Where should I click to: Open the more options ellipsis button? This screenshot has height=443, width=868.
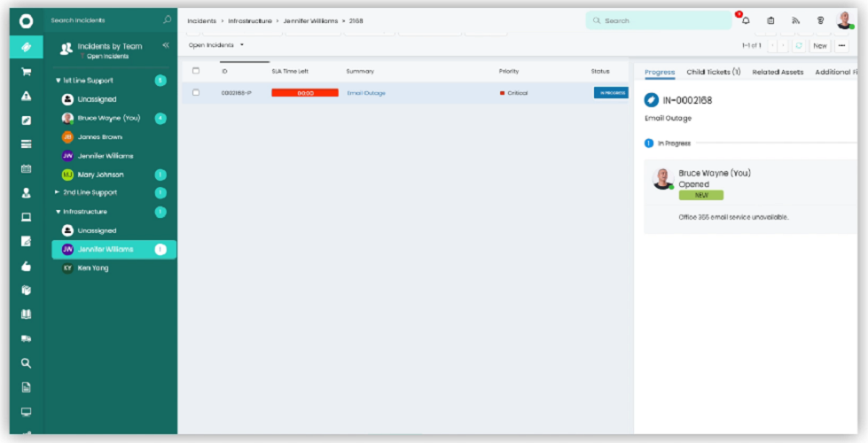click(842, 46)
